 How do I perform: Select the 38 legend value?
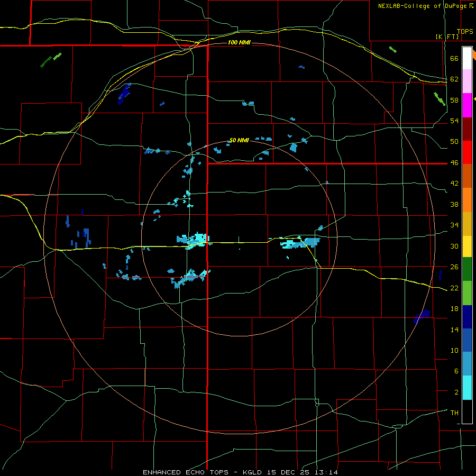[454, 204]
